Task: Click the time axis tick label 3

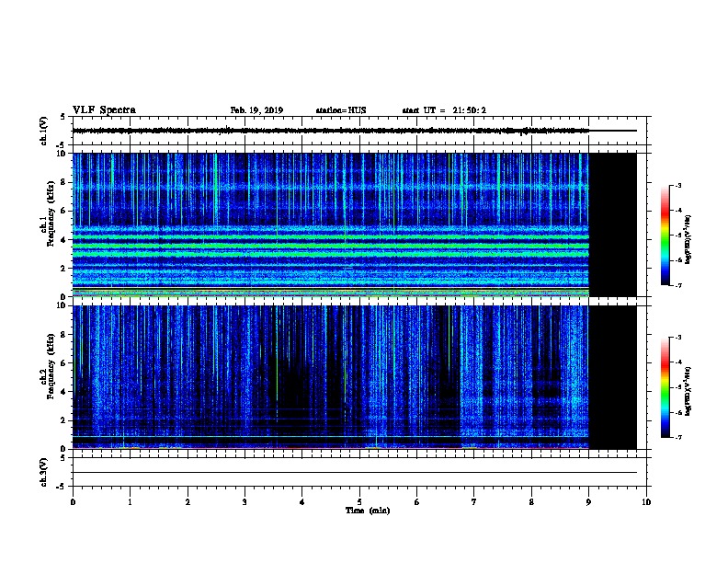Action: [245, 502]
